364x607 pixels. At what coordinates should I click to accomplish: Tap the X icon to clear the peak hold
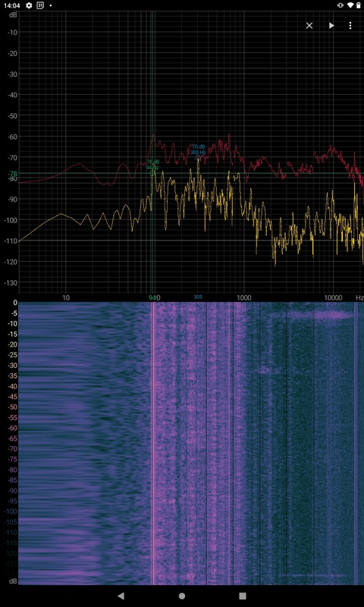coord(309,26)
